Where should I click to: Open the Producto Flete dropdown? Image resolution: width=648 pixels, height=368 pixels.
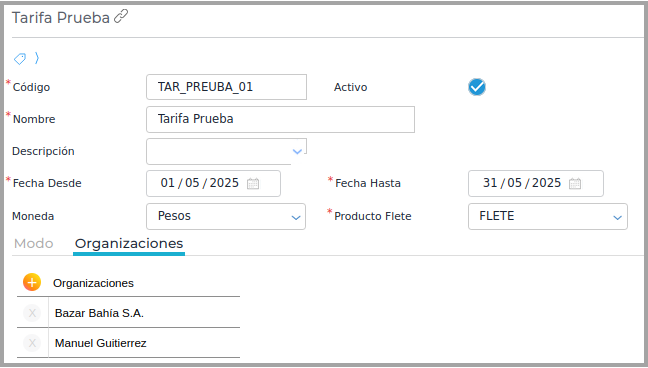pyautogui.click(x=548, y=216)
